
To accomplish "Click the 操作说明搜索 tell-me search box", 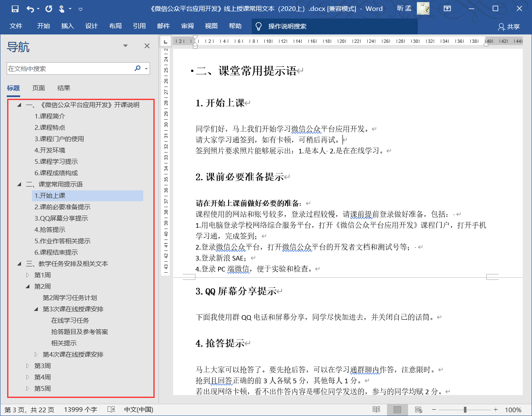I will (334, 26).
